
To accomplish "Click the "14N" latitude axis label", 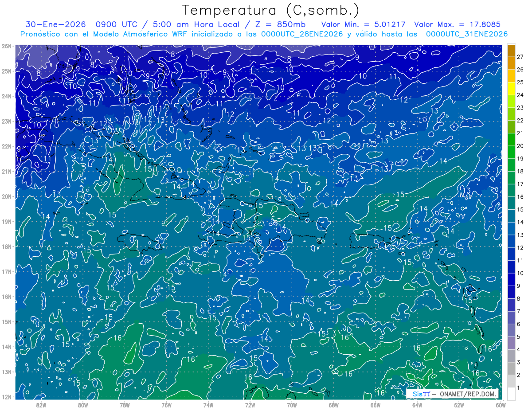I will tap(7, 347).
